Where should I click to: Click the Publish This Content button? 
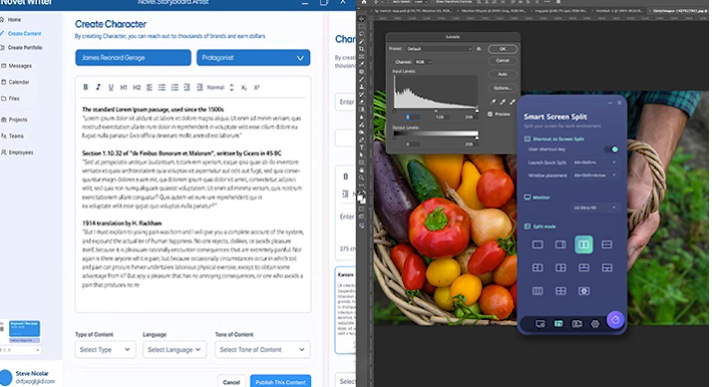[280, 382]
